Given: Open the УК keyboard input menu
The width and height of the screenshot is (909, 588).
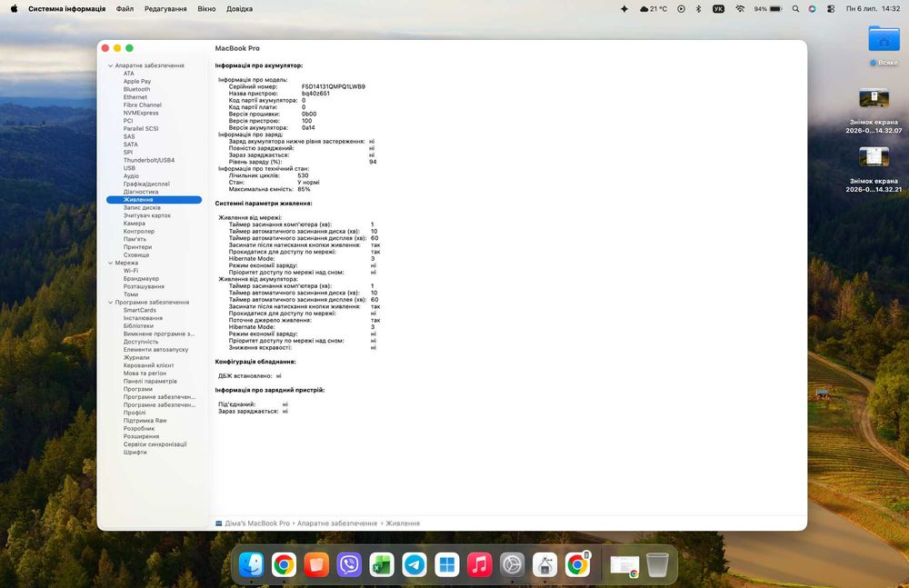Looking at the screenshot, I should [718, 9].
